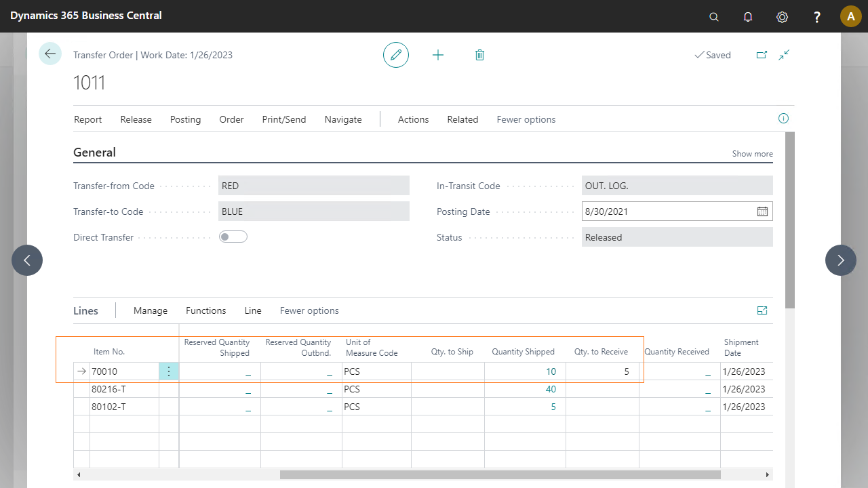
Task: Go back with the arrow button
Action: click(x=50, y=54)
